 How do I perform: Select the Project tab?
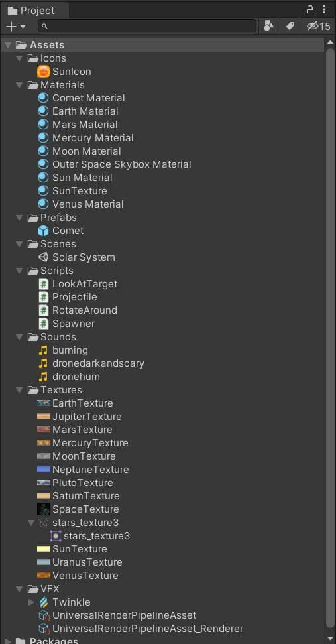coord(34,10)
